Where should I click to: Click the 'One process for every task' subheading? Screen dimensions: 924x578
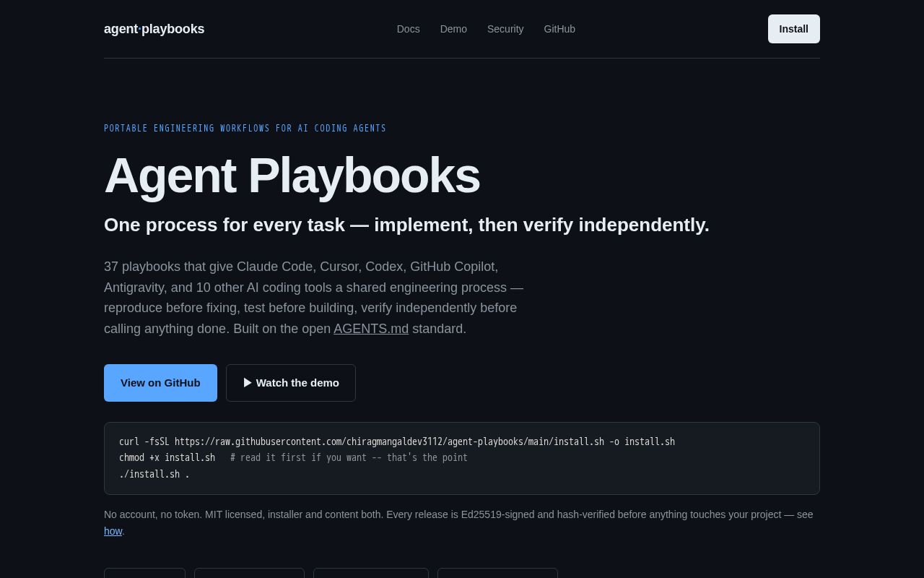click(x=406, y=225)
